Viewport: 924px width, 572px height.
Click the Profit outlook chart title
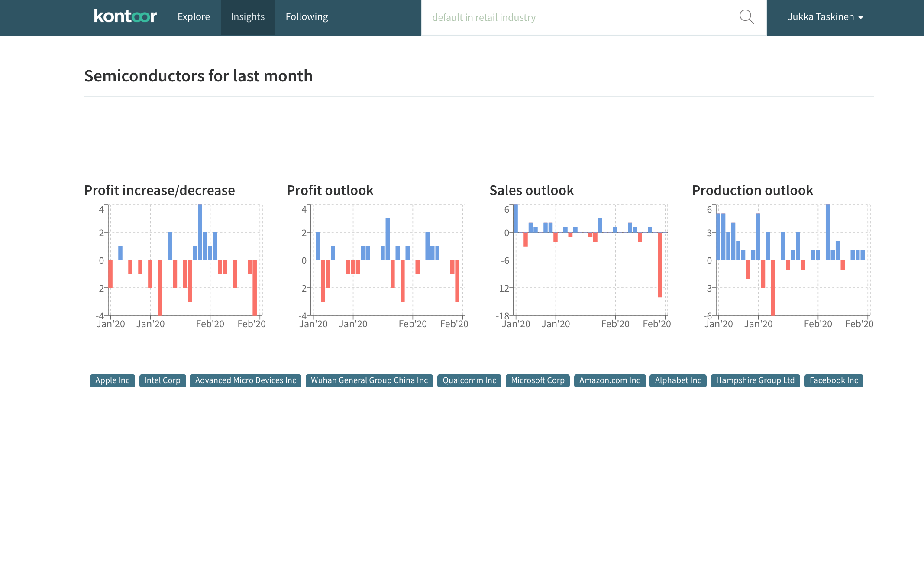330,190
